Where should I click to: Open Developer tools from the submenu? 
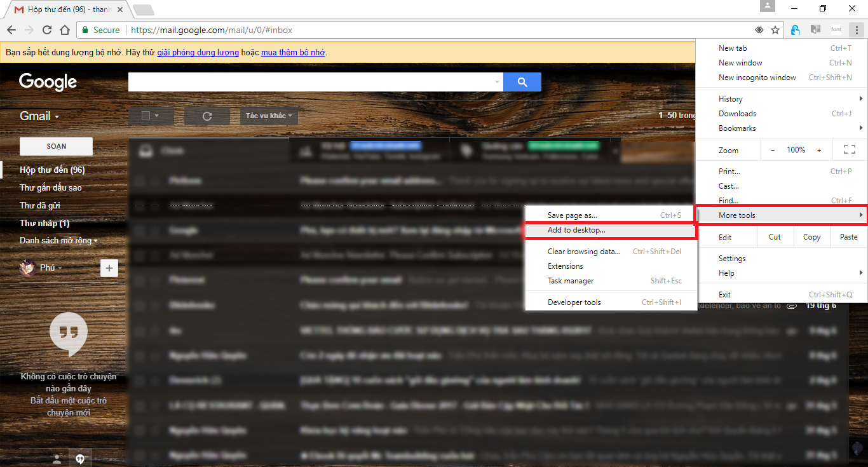pyautogui.click(x=611, y=302)
